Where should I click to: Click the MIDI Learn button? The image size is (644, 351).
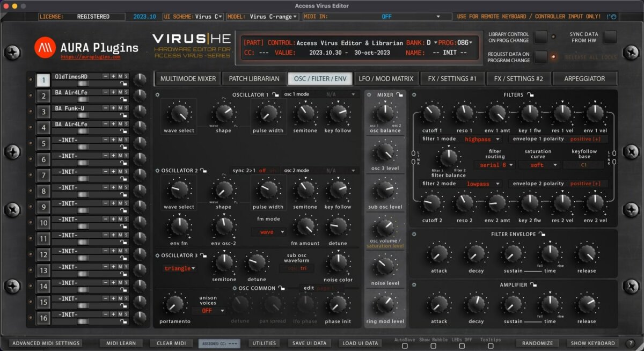coord(121,343)
